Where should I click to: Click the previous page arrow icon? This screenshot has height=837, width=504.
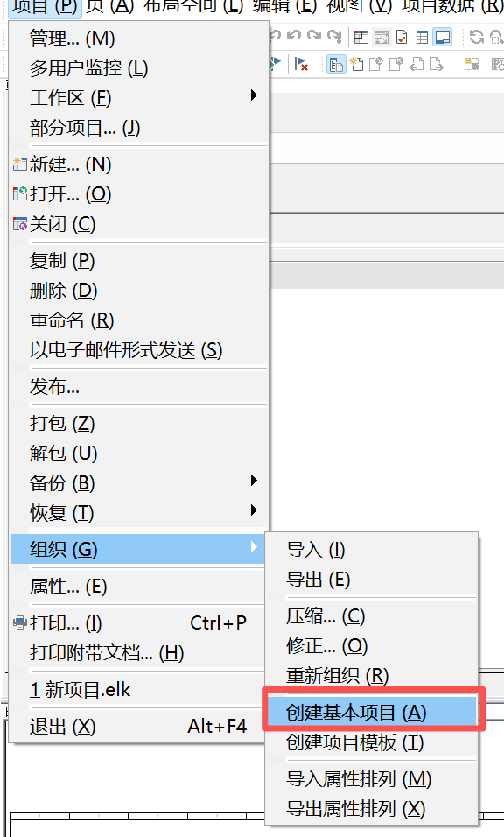click(417, 65)
